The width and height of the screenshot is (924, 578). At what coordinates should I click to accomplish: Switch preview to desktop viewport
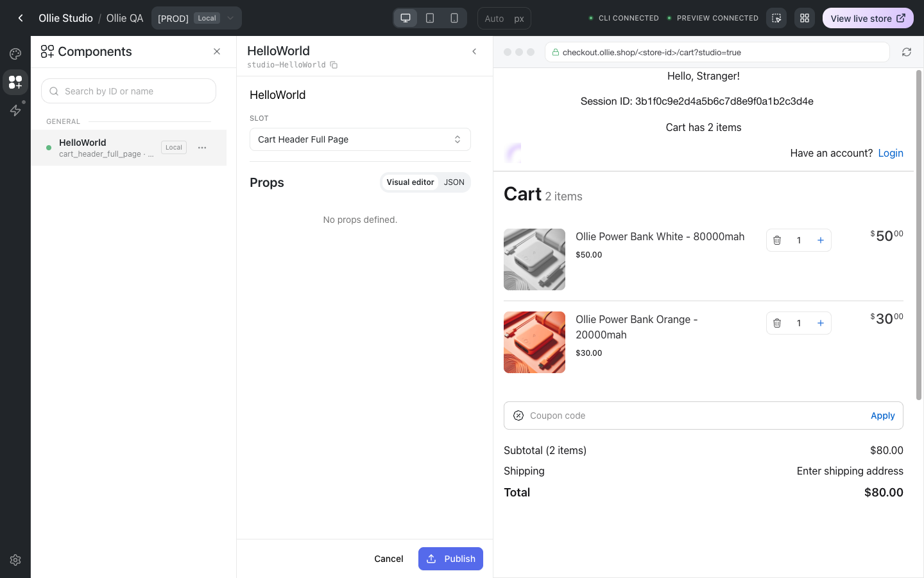coord(406,18)
